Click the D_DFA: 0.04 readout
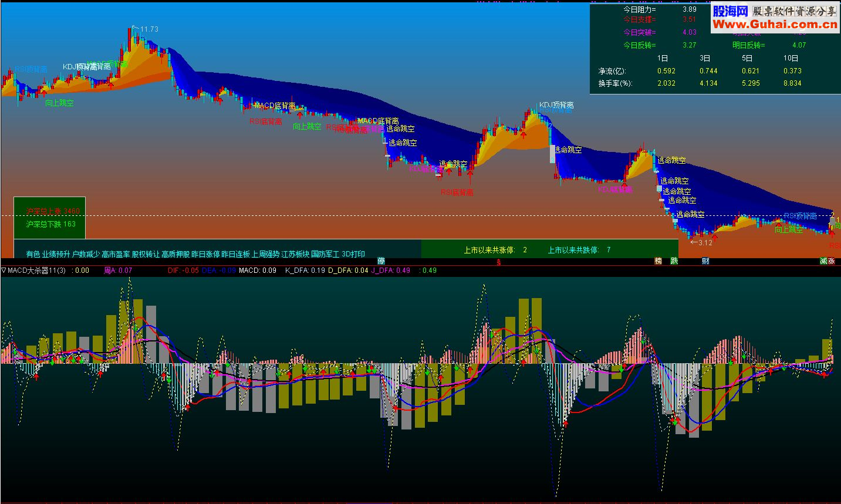Viewport: 841px width, 504px height. coord(349,270)
